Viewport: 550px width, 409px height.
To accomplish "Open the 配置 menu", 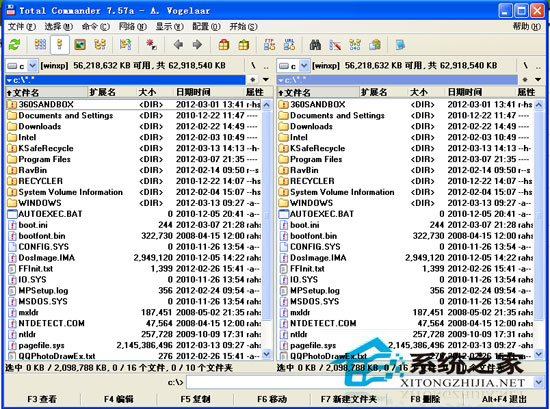I will pos(206,27).
